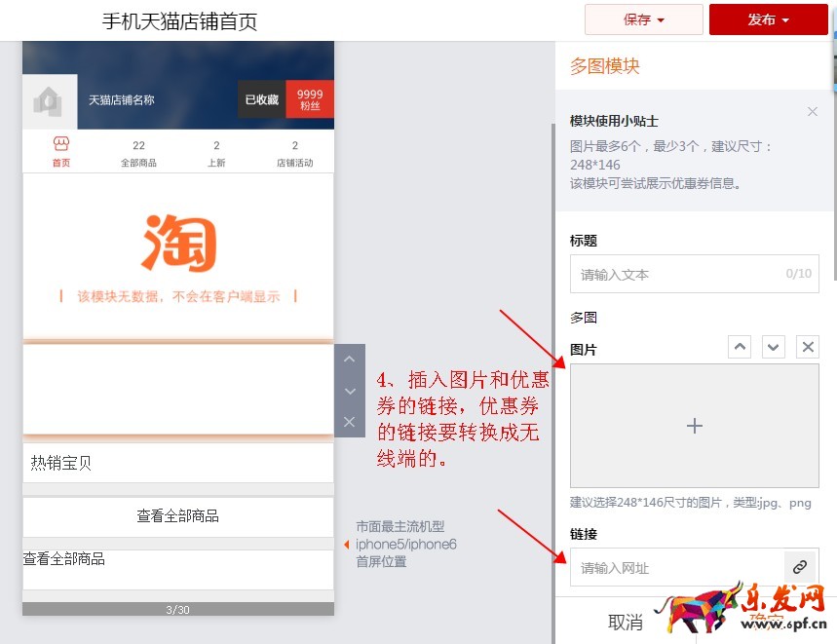The image size is (837, 644).
Task: Click the down chevron beside the preview module
Action: (x=349, y=391)
